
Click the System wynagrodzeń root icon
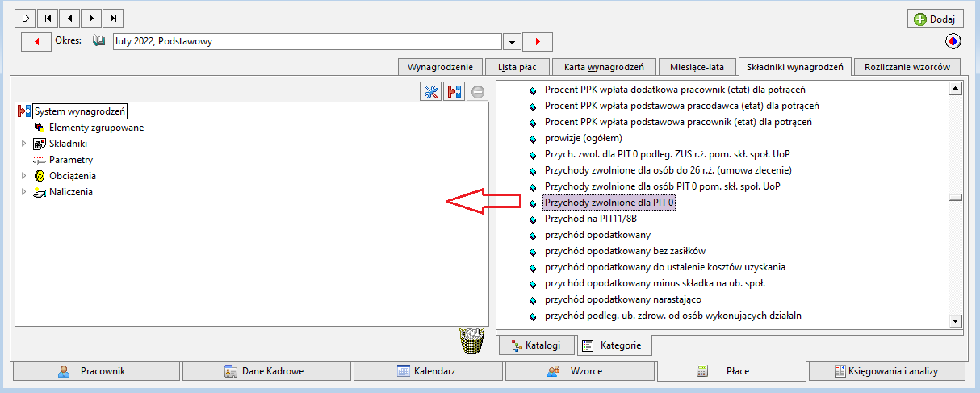pyautogui.click(x=23, y=111)
